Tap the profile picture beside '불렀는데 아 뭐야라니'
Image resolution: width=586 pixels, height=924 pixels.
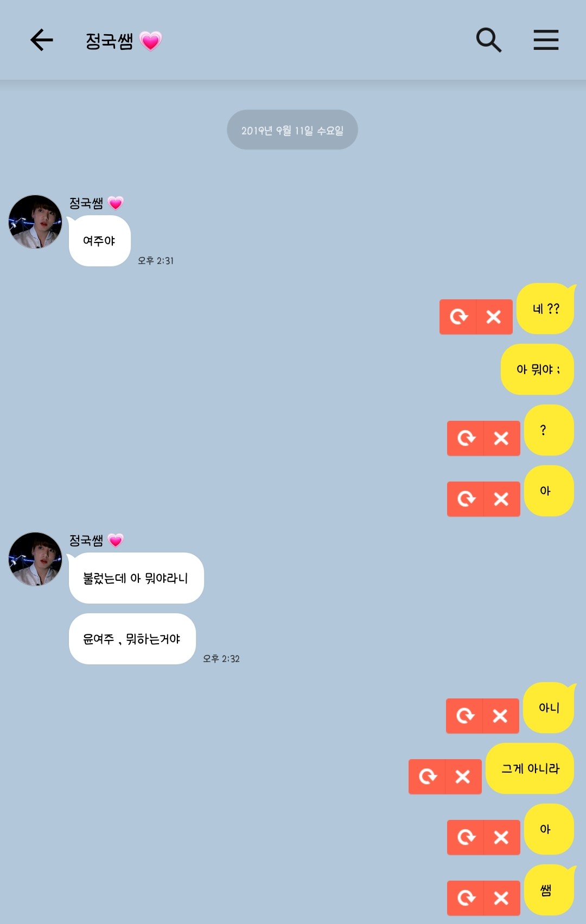coord(35,559)
